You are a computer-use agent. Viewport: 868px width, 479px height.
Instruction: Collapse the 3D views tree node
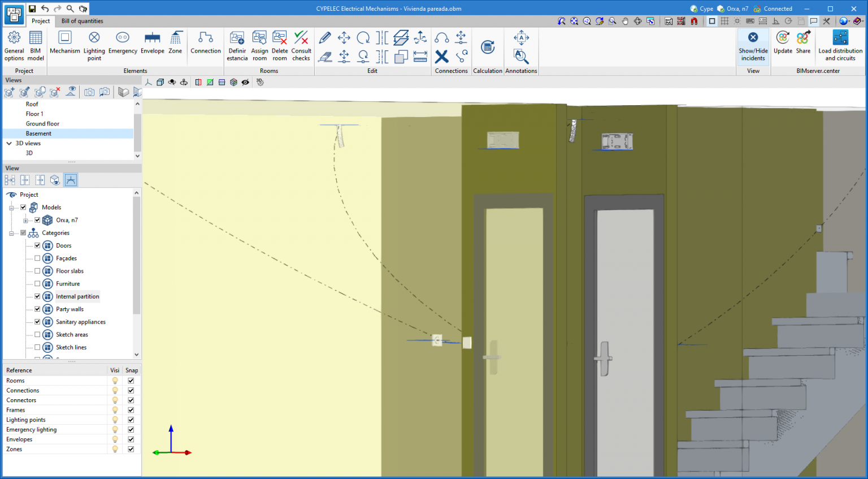[x=9, y=144]
